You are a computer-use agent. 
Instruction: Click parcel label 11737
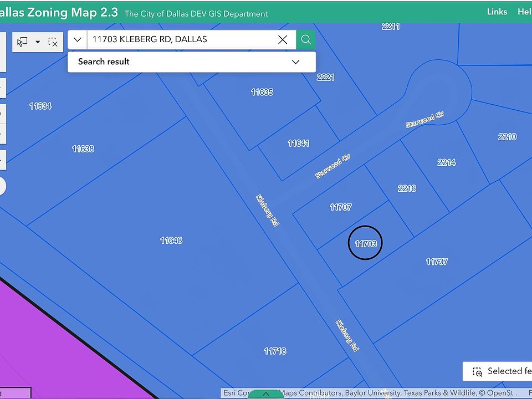(437, 261)
